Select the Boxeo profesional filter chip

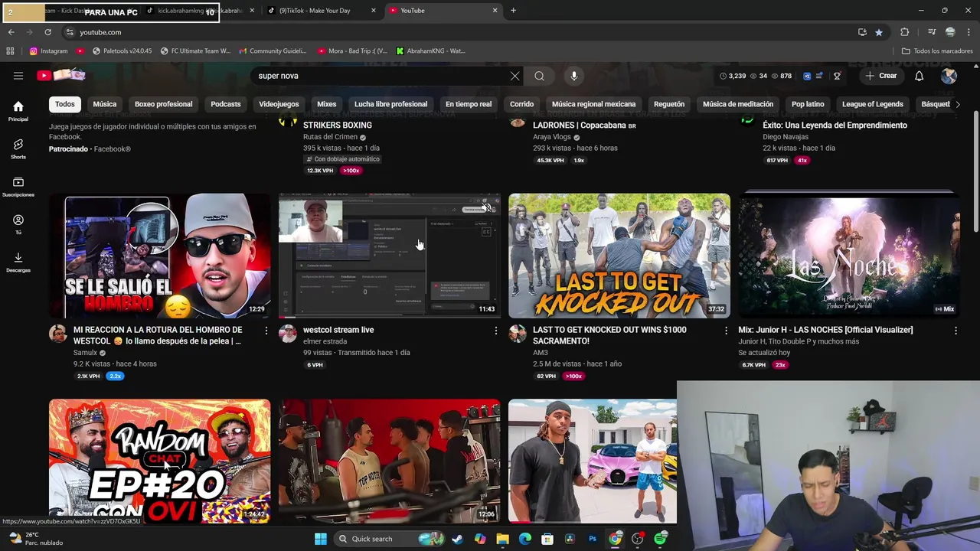pyautogui.click(x=163, y=104)
